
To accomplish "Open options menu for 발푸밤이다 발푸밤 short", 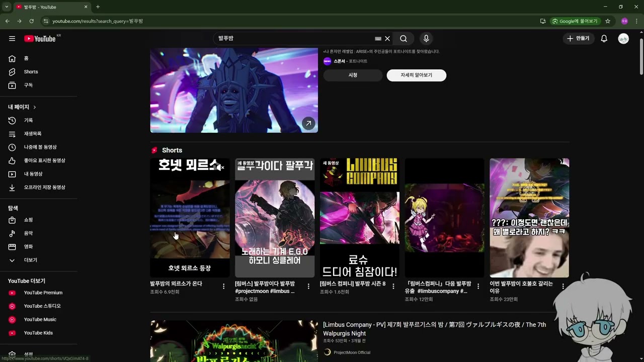I will pos(308,287).
